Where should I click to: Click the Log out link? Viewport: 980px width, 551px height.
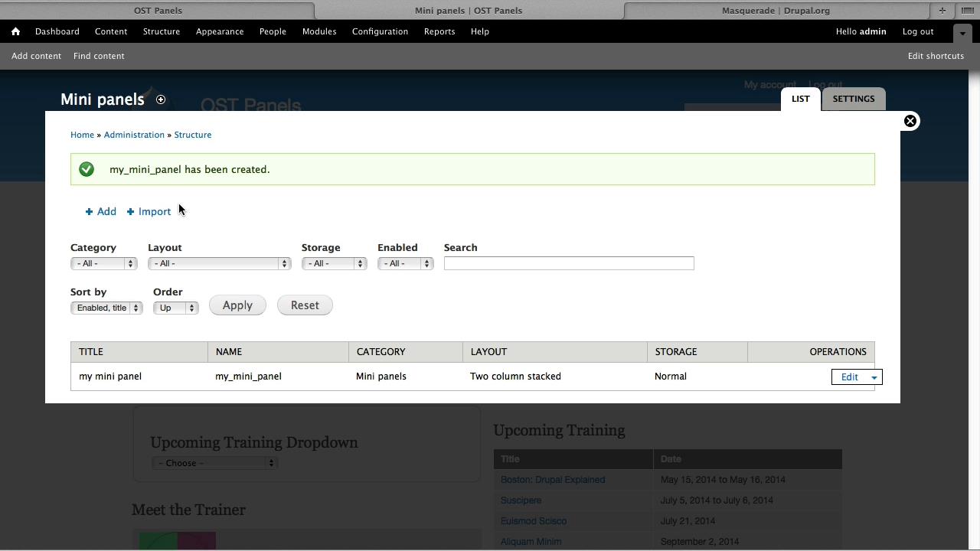(918, 31)
